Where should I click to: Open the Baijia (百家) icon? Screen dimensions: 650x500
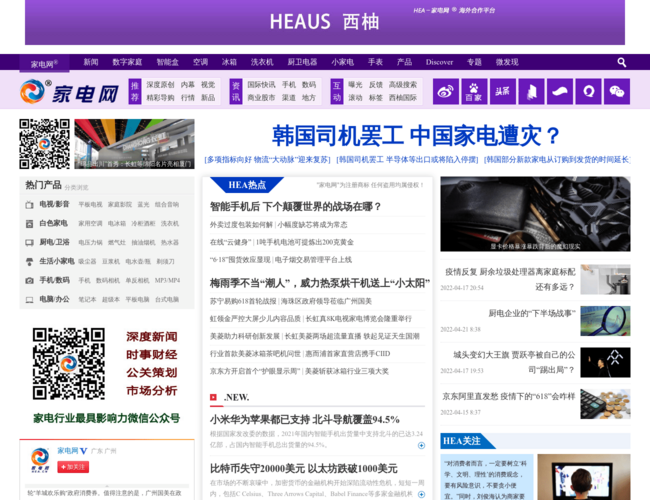tap(474, 91)
